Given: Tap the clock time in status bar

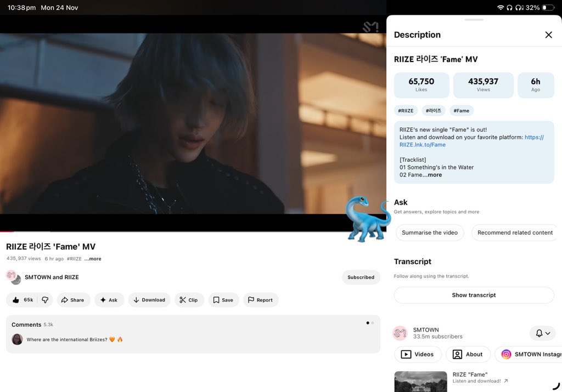Looking at the screenshot, I should pos(21,8).
